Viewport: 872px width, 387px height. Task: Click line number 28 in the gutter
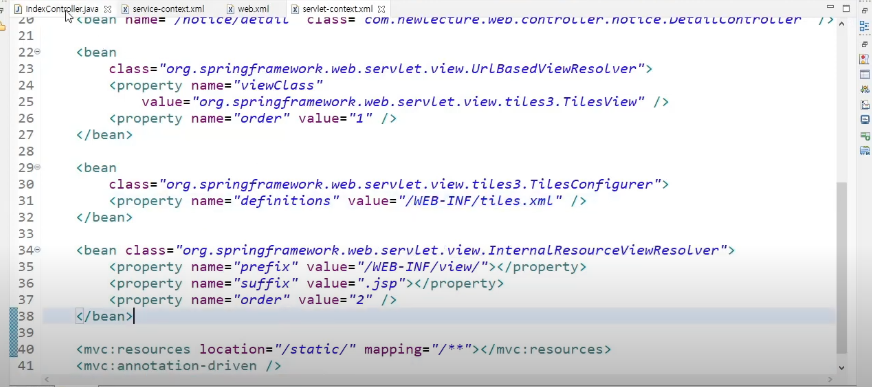[26, 151]
